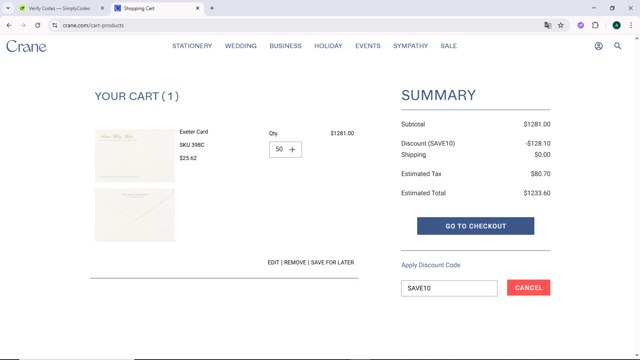Open the WEDDING menu
This screenshot has width=640, height=360.
[x=240, y=46]
